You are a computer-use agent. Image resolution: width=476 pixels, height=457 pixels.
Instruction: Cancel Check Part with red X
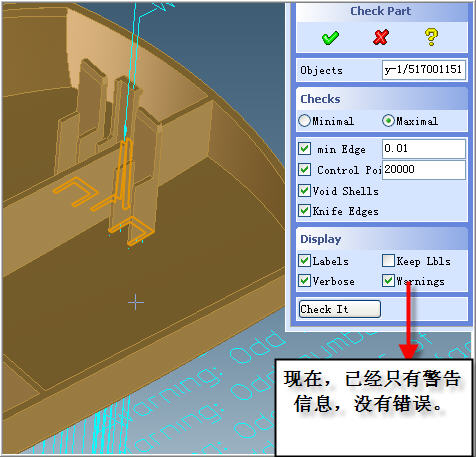381,37
